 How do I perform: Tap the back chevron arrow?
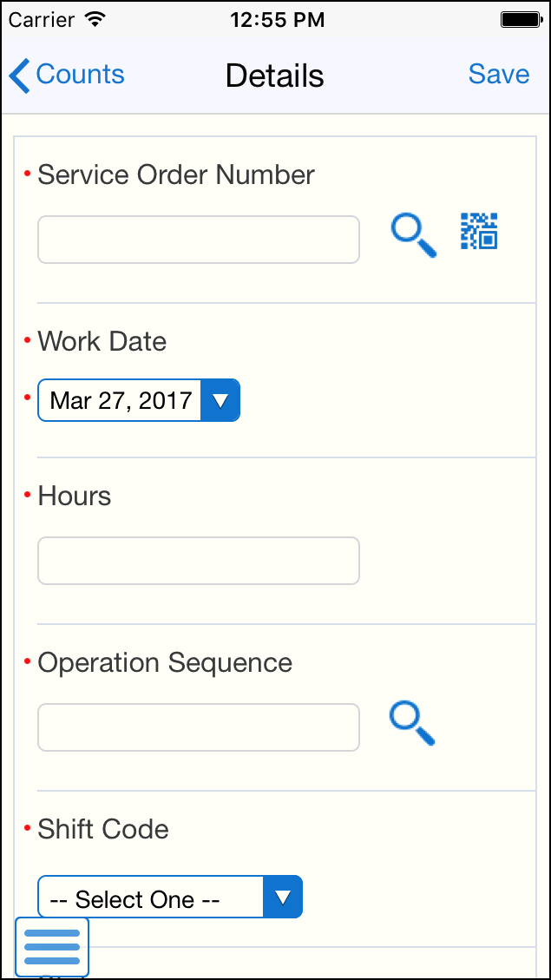tap(19, 76)
